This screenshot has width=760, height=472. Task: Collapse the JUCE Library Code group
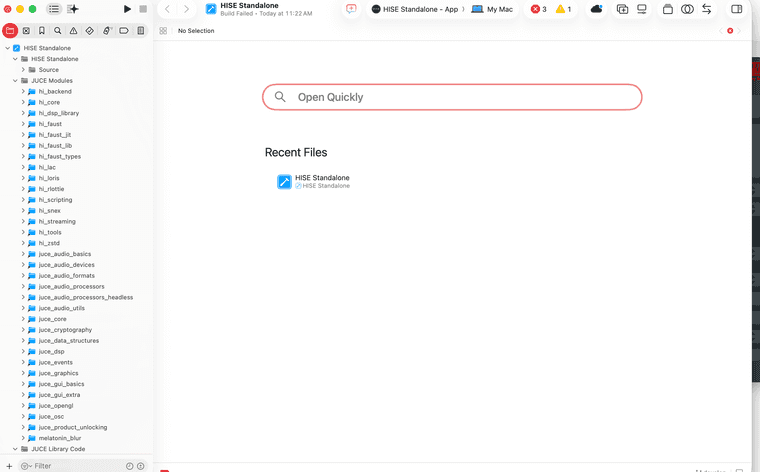point(15,449)
